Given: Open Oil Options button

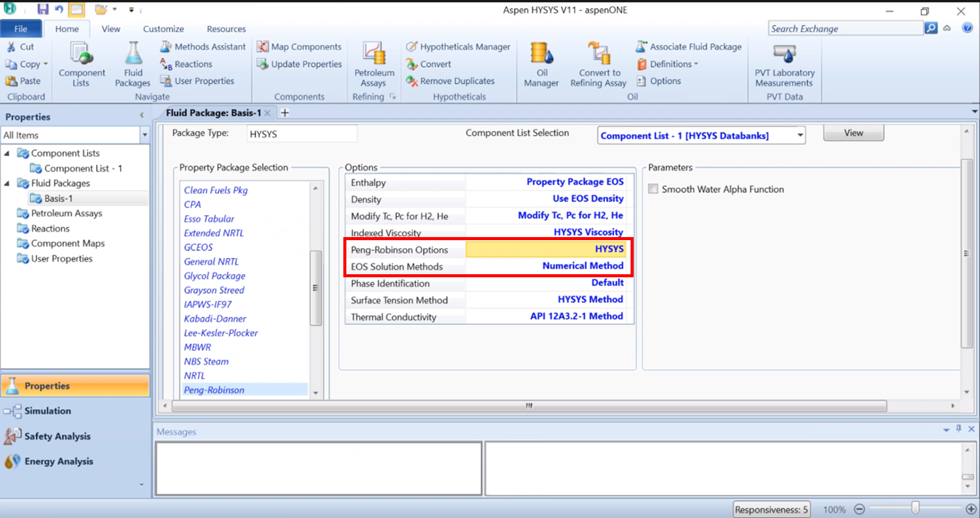Looking at the screenshot, I should click(659, 81).
